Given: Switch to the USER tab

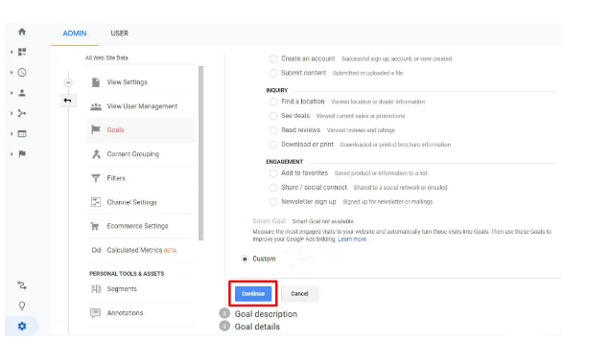Looking at the screenshot, I should [119, 34].
